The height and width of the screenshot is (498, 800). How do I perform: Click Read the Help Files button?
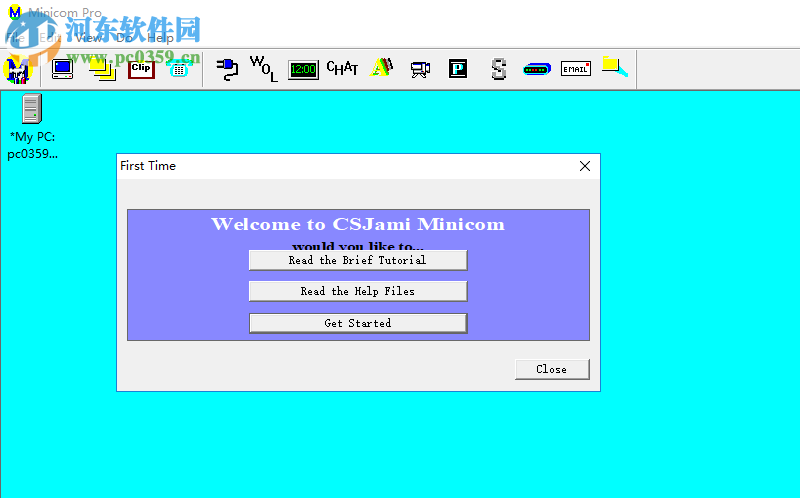[358, 291]
